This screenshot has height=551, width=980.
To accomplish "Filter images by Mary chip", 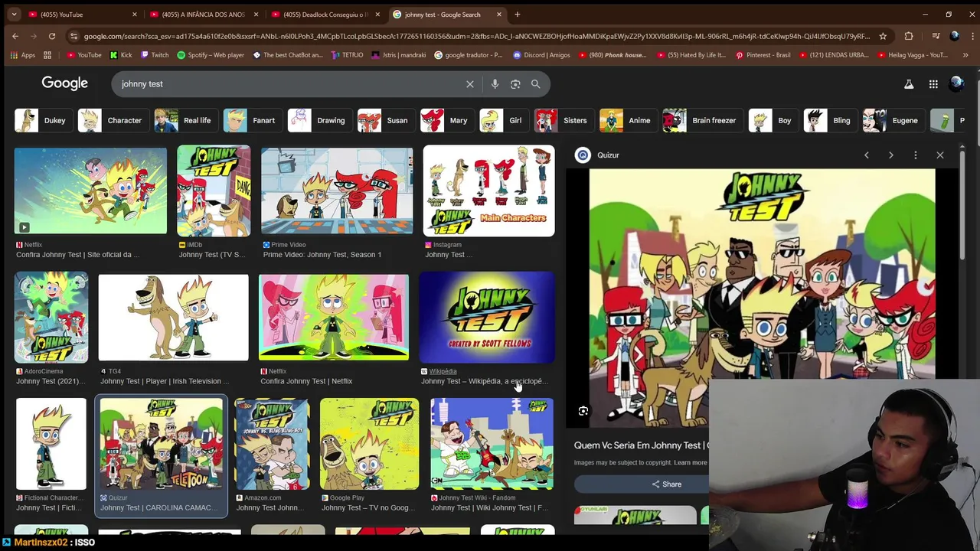I will (x=448, y=120).
